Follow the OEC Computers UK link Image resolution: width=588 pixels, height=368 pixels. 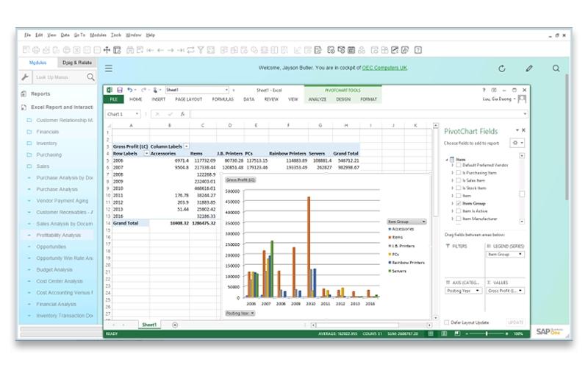(384, 68)
